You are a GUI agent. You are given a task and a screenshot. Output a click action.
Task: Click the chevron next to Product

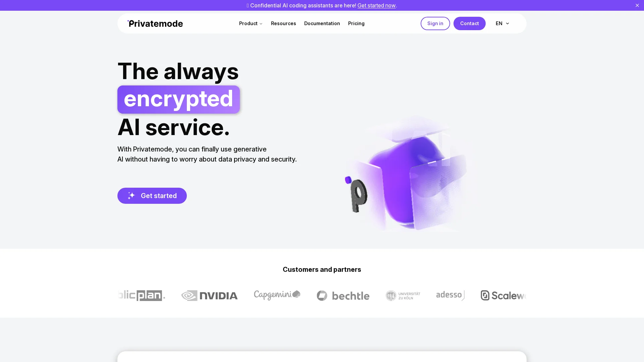pos(261,24)
